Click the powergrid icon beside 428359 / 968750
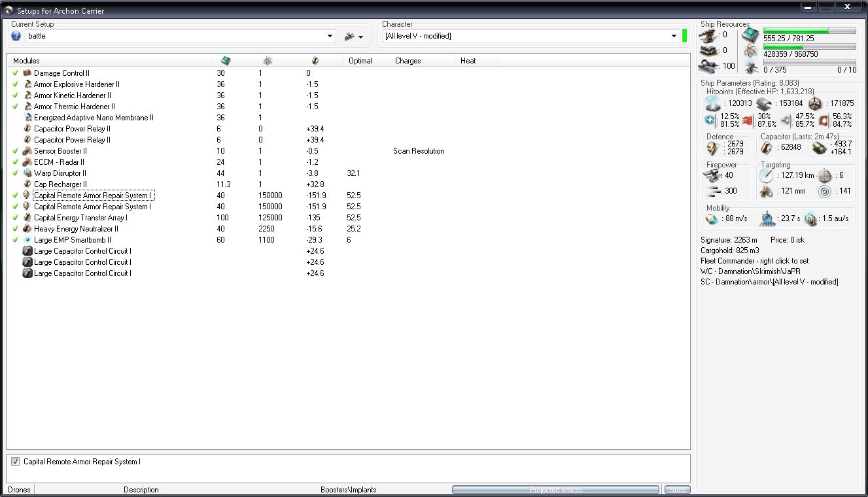Image resolution: width=868 pixels, height=497 pixels. (751, 50)
